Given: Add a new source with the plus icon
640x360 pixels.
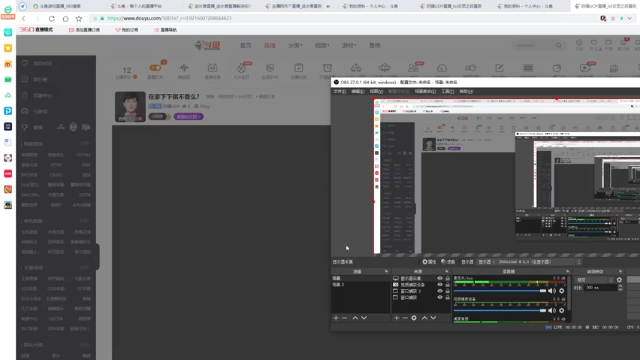Looking at the screenshot, I should coord(396,318).
